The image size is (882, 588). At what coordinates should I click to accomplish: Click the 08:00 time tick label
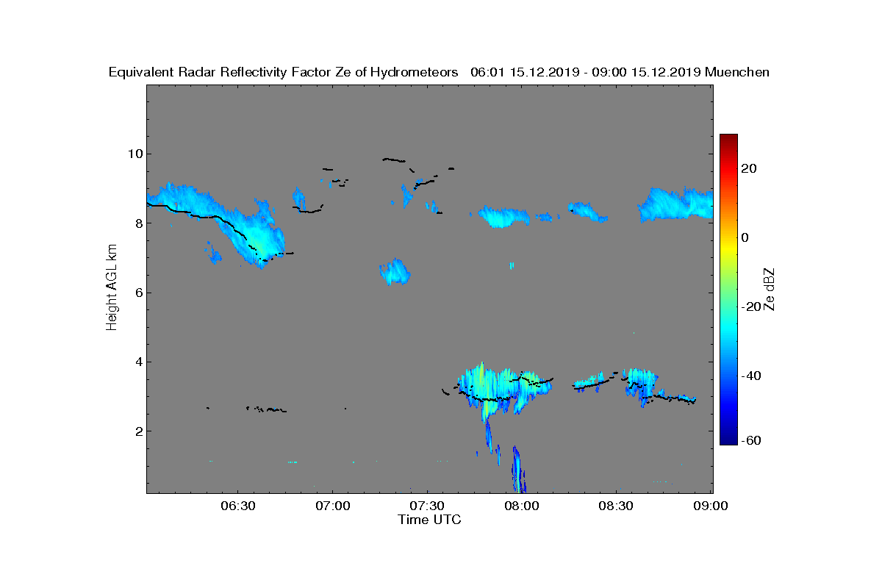[522, 506]
